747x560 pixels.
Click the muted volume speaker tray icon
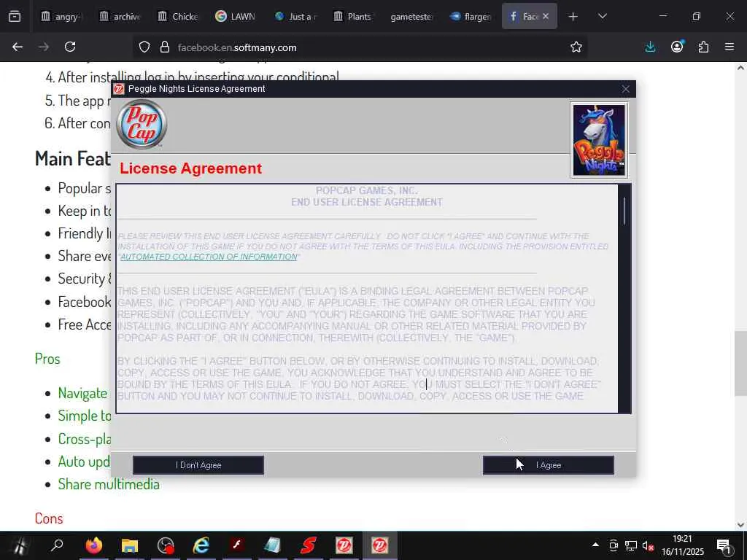pos(648,545)
